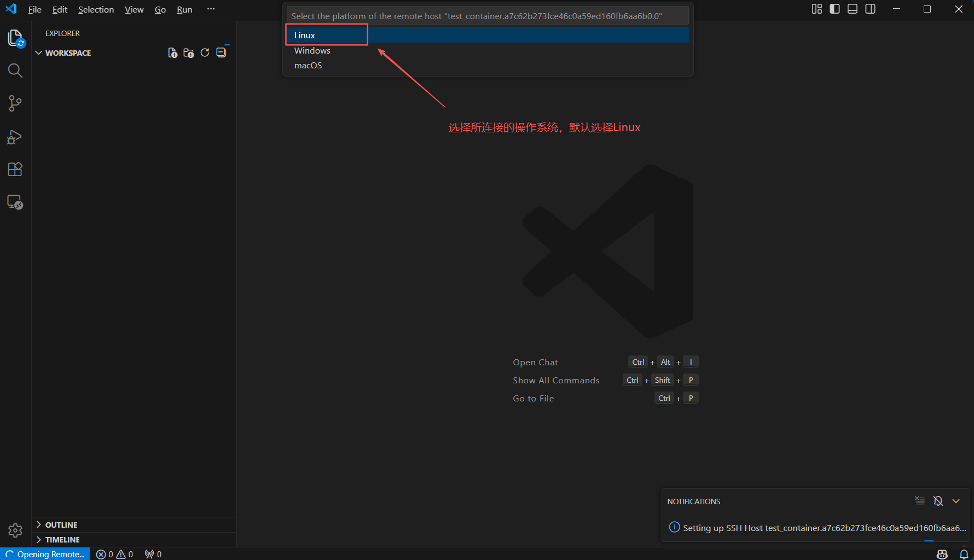Viewport: 974px width, 560px height.
Task: Open Copilot status icon in status bar
Action: (942, 554)
